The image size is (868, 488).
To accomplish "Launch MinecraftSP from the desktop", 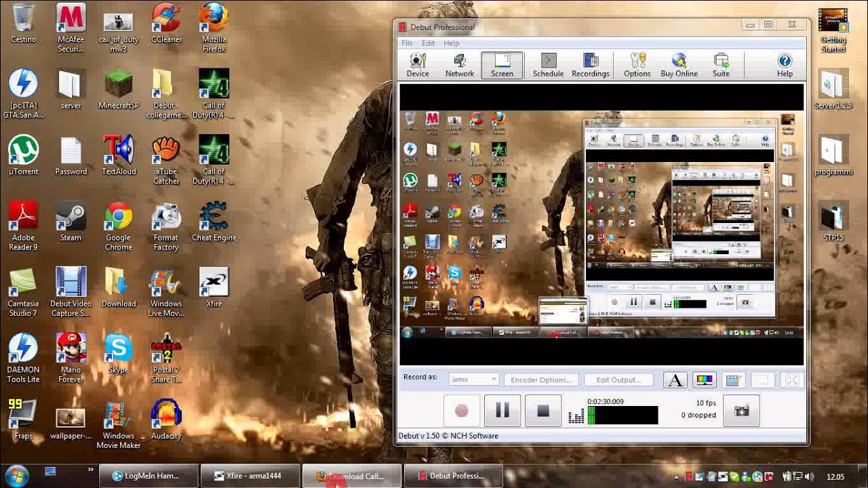I will pyautogui.click(x=118, y=89).
